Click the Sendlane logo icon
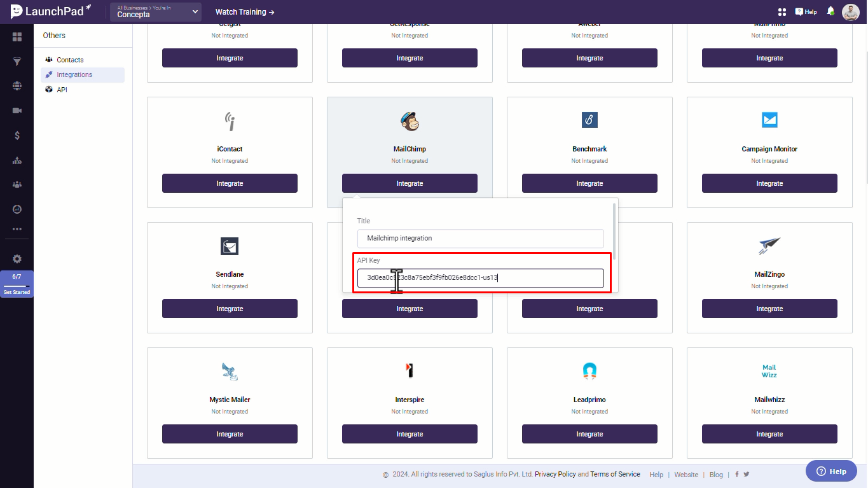Screen dimensions: 868x488 pyautogui.click(x=230, y=246)
